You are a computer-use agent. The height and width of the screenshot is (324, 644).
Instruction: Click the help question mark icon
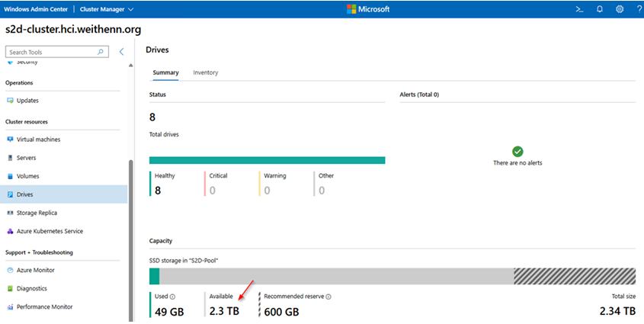click(639, 9)
